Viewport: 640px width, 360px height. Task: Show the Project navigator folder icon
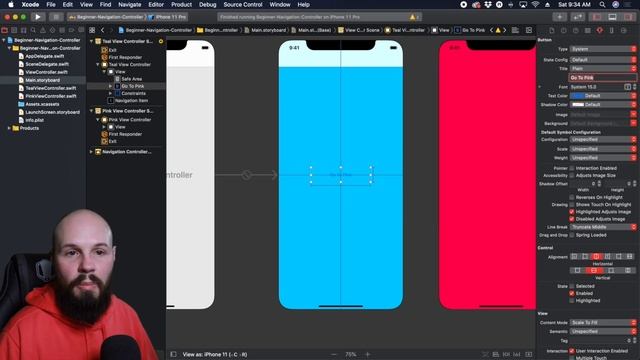point(5,30)
